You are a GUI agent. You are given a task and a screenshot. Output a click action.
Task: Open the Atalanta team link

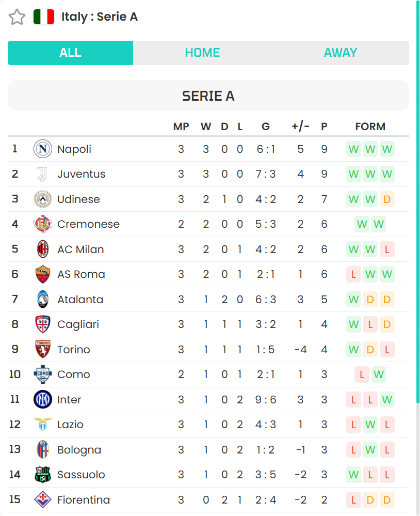[x=80, y=300]
